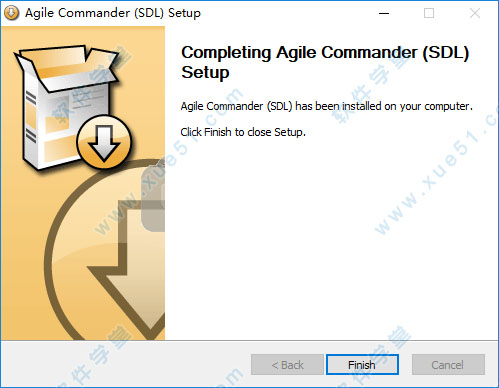Click the 'Agile Commander (SDL) Setup' window title
This screenshot has width=499, height=388.
click(x=113, y=13)
